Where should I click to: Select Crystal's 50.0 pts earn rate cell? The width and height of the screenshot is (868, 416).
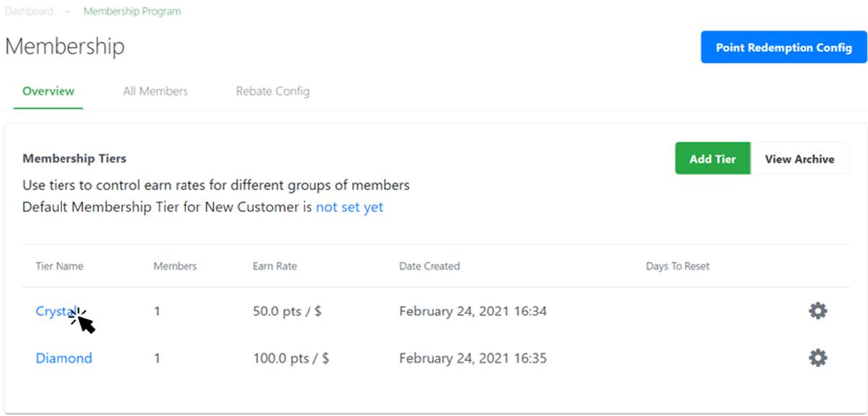pos(287,311)
